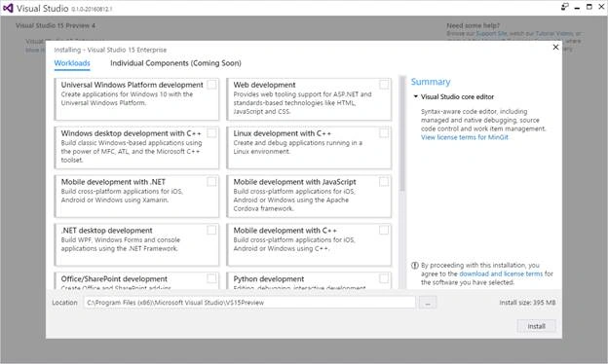608x364 pixels.
Task: Check the Web development workload
Action: 384,85
